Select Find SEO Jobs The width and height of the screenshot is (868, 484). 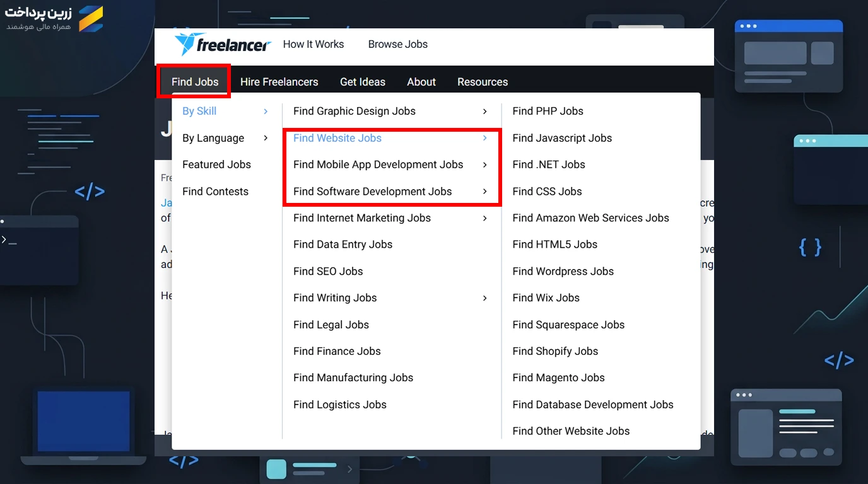[328, 272]
